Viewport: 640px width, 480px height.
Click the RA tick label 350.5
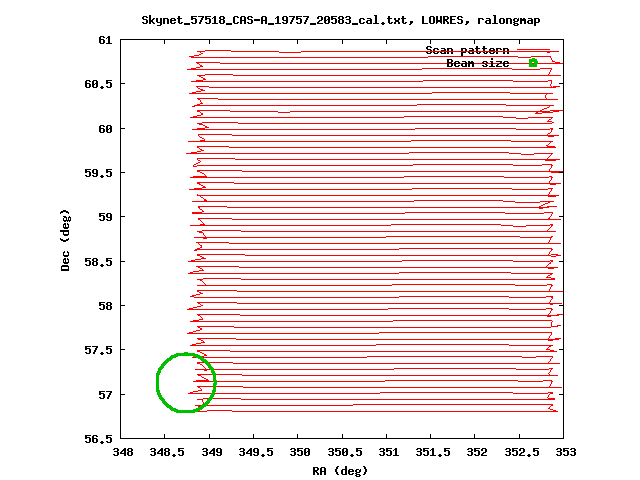pos(344,452)
